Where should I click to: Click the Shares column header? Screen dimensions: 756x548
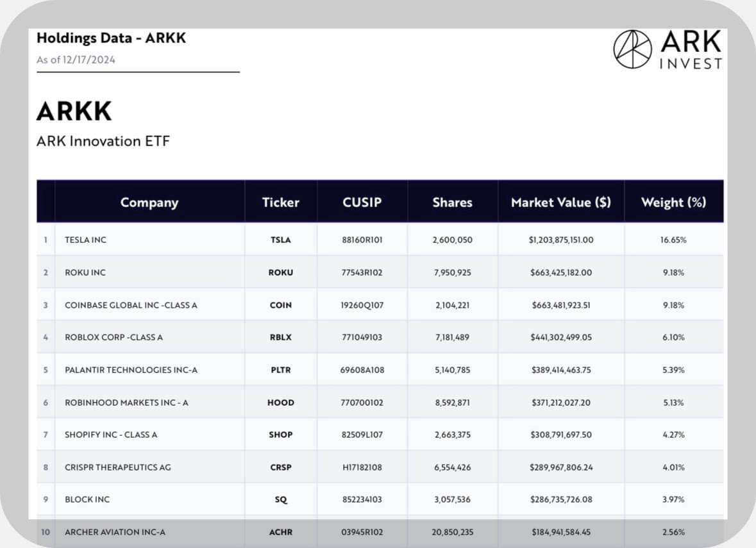coord(452,203)
